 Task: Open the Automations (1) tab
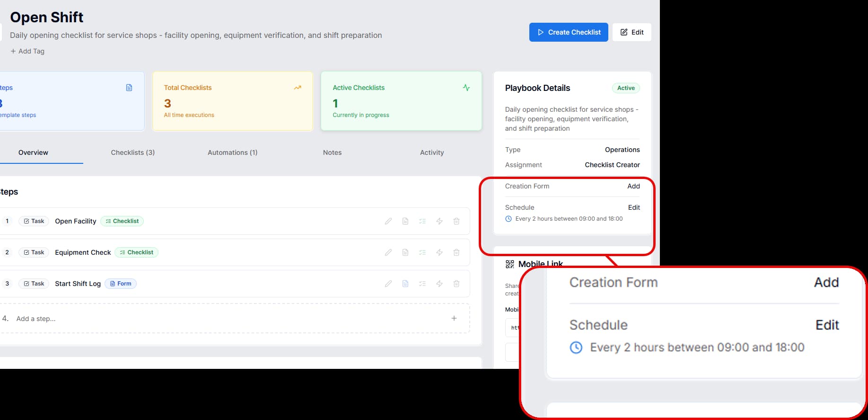232,152
